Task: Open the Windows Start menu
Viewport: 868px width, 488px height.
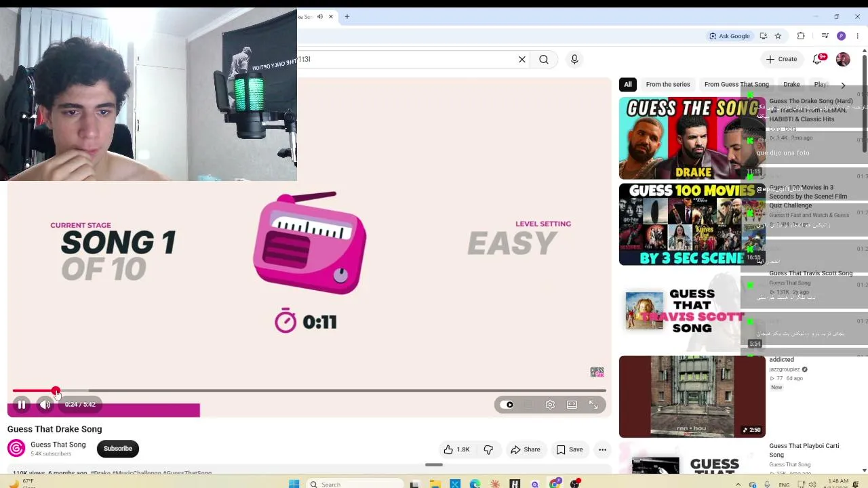Action: 294,484
